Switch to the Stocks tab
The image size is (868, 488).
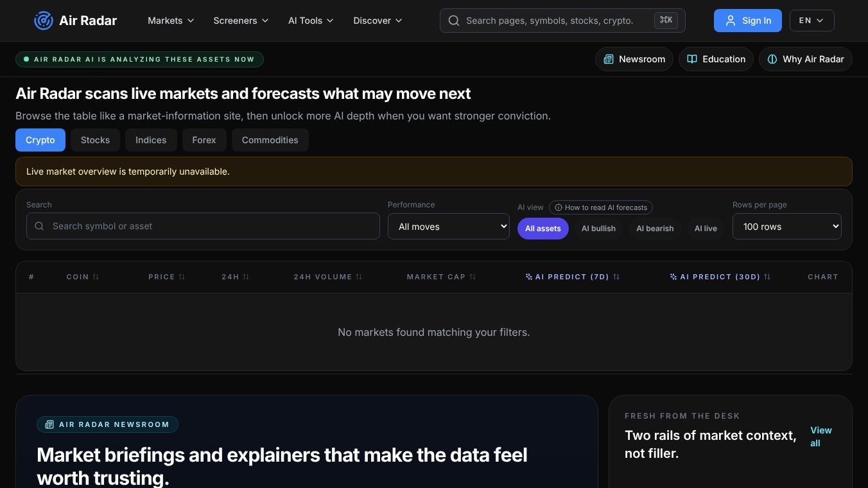[95, 140]
